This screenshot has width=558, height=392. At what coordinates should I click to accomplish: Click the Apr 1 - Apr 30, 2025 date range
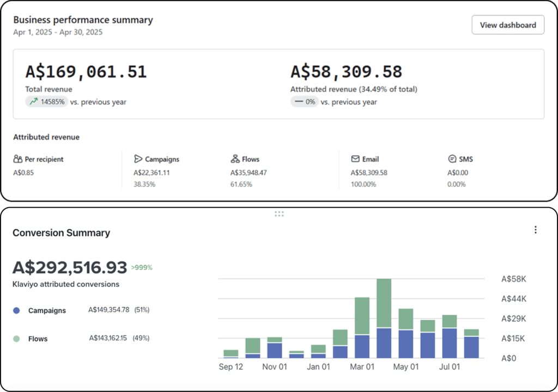(x=58, y=32)
